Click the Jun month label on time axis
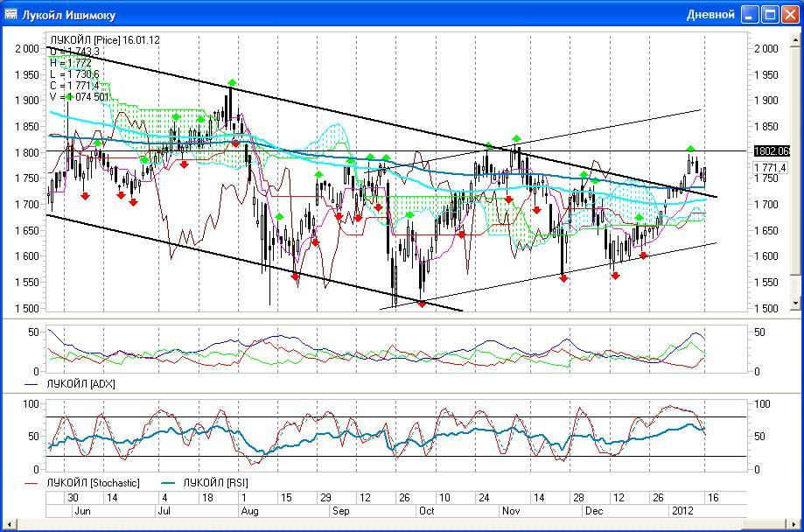This screenshot has width=804, height=532. click(82, 511)
